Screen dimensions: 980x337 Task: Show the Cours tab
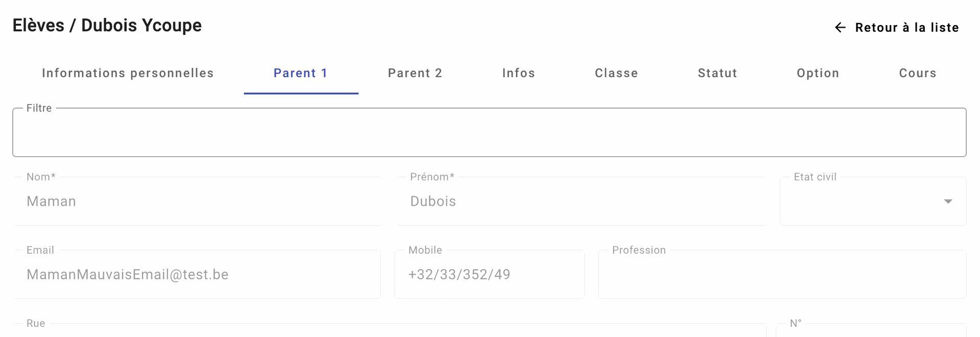pos(917,73)
